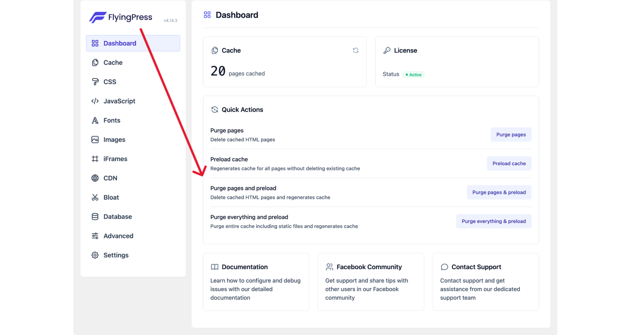Click the Settings gear icon

95,255
